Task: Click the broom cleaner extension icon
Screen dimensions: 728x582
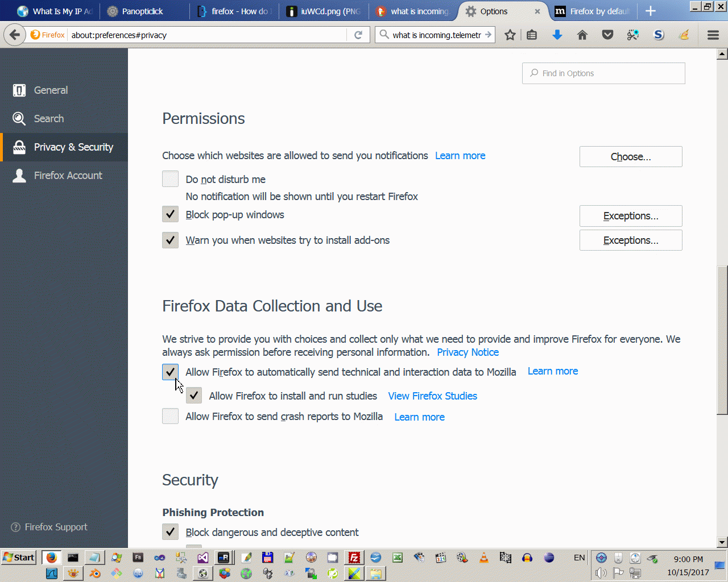Action: pos(684,35)
